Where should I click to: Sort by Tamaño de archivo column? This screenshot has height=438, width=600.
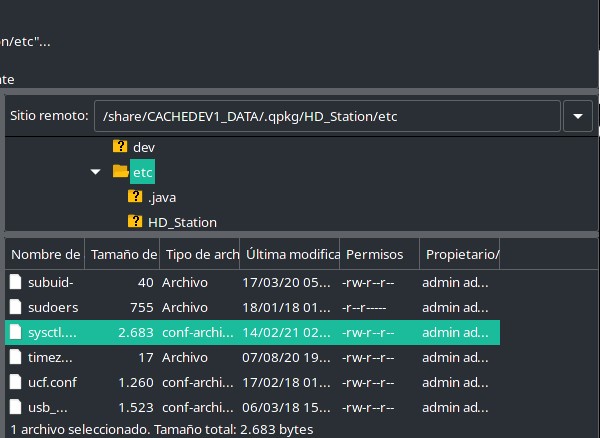(x=121, y=255)
